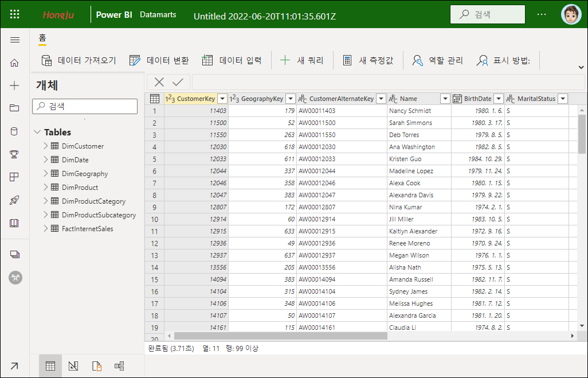588x378 pixels.
Task: Open CustomerAlternateKey column filter dropdown
Action: coord(381,99)
